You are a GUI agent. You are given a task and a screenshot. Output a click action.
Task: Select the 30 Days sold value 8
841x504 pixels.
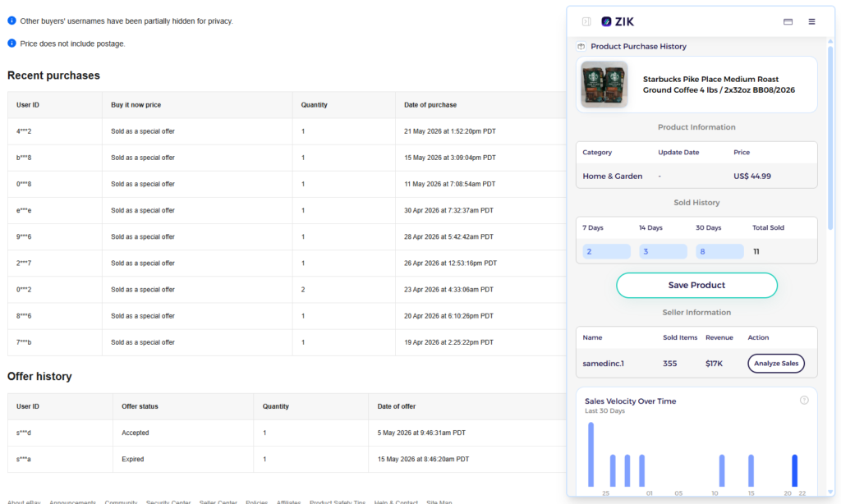point(719,251)
